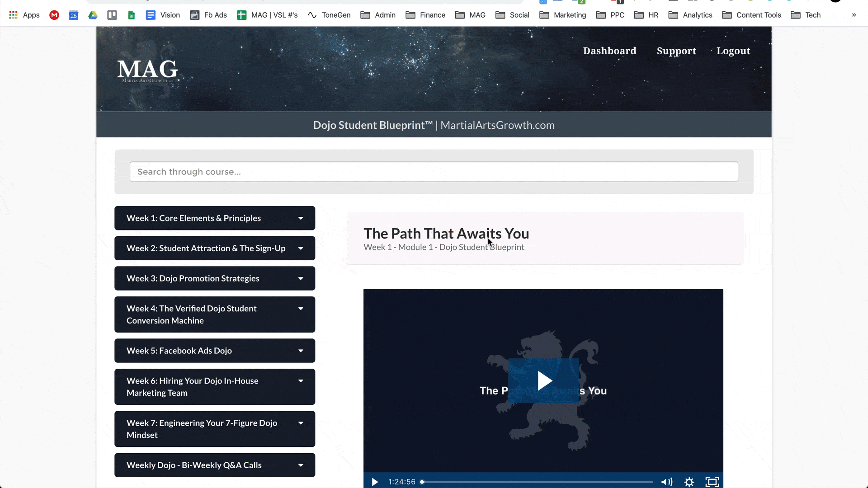868x488 pixels.
Task: Open the MAG bookmarks folder
Action: click(x=470, y=15)
